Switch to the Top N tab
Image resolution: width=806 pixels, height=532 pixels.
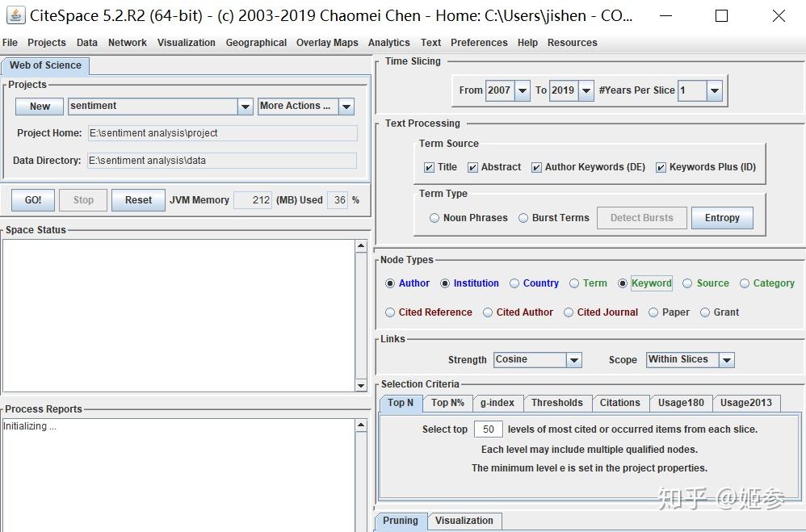(401, 403)
